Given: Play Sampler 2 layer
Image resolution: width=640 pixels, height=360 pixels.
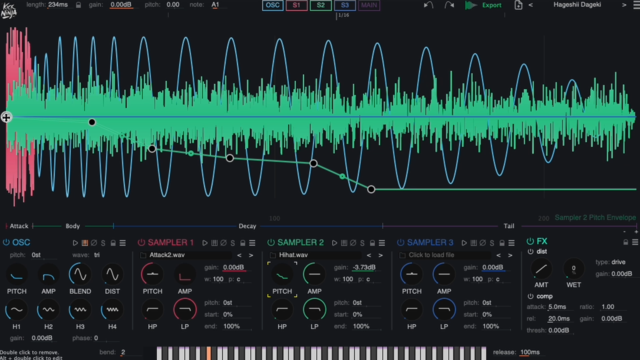Looking at the screenshot, I should tap(334, 243).
